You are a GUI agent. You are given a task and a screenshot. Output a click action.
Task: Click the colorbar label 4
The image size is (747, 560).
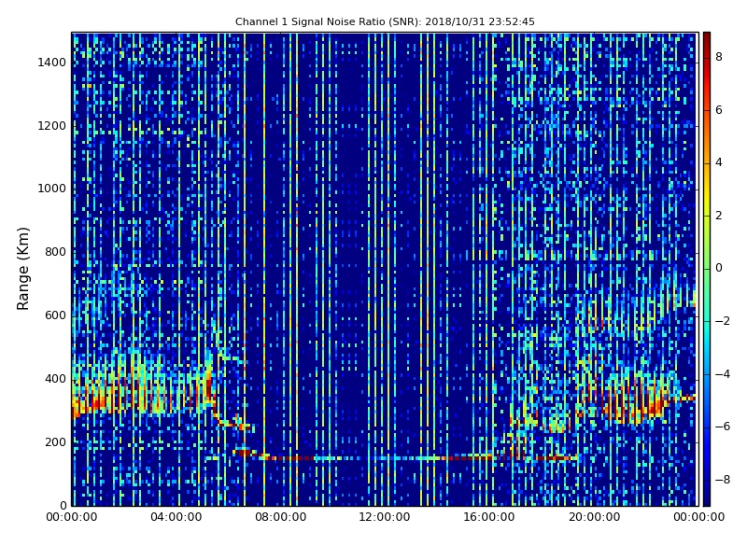(x=718, y=162)
